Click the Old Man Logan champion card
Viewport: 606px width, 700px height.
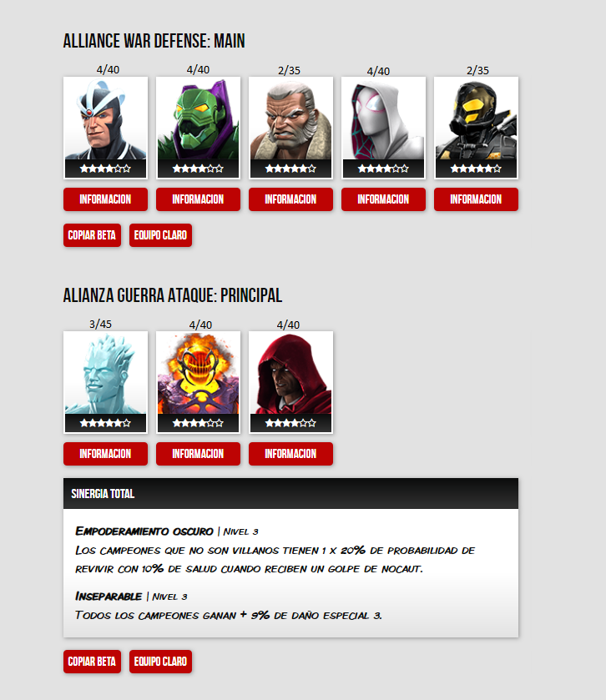coord(290,128)
